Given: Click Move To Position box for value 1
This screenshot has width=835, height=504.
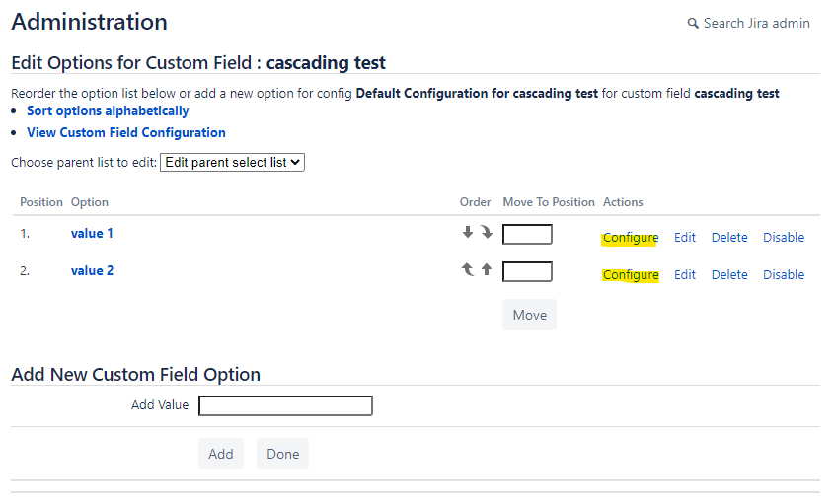Looking at the screenshot, I should pos(527,235).
